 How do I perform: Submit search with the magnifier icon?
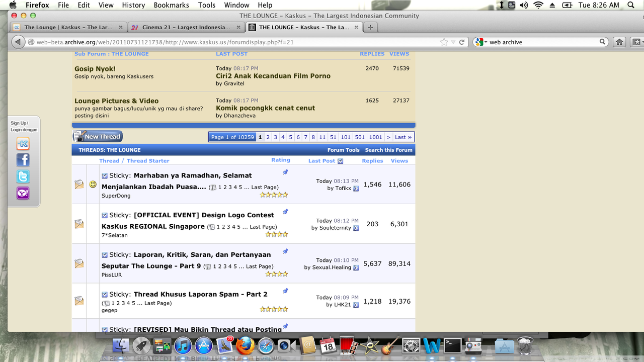(602, 42)
